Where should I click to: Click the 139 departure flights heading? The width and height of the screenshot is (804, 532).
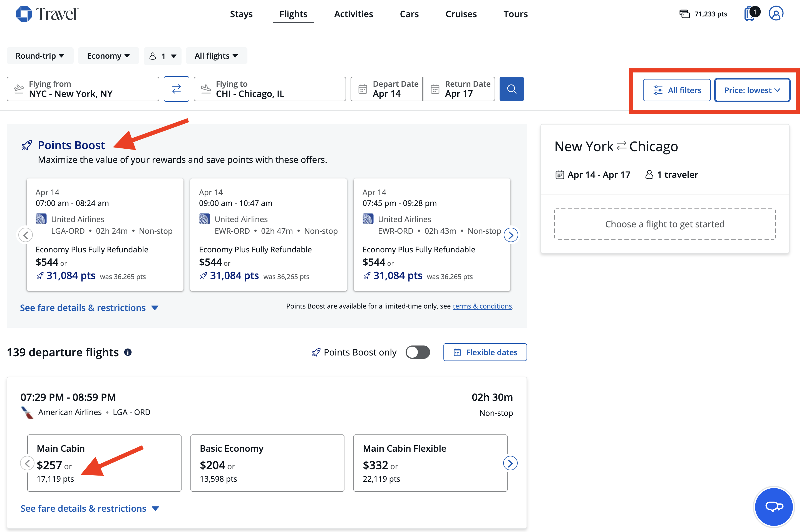[63, 352]
